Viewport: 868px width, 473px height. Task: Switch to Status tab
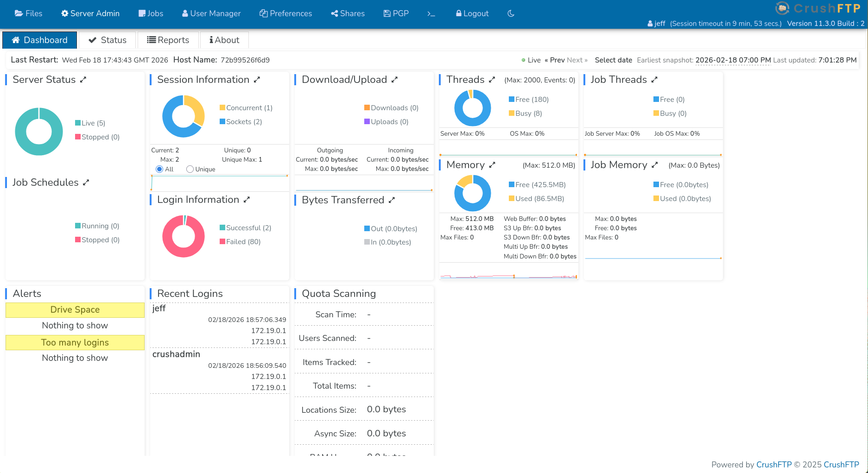(108, 40)
